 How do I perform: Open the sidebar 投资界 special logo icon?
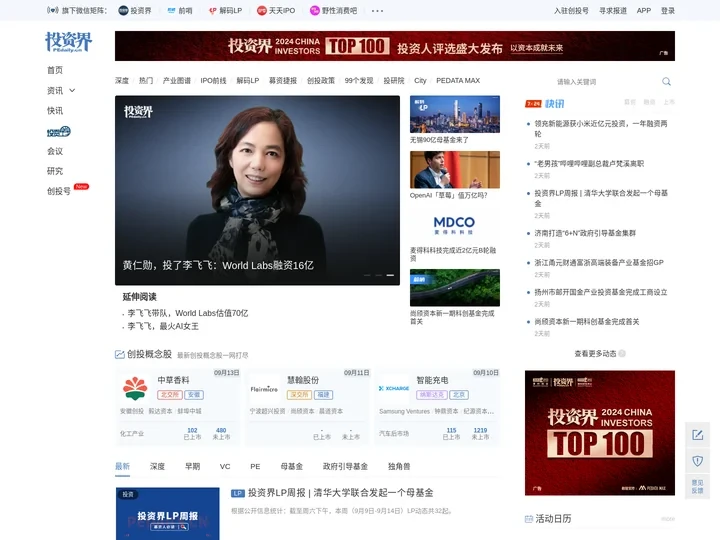[59, 132]
